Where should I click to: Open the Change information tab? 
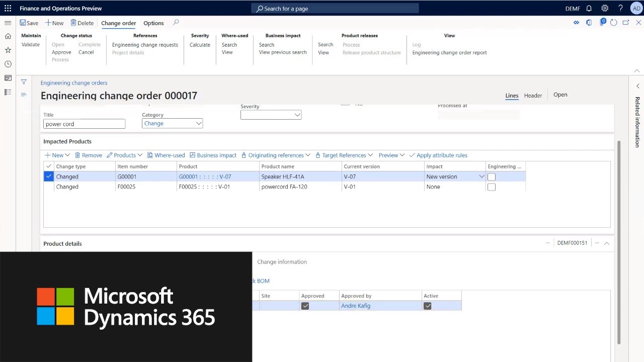[x=282, y=262]
